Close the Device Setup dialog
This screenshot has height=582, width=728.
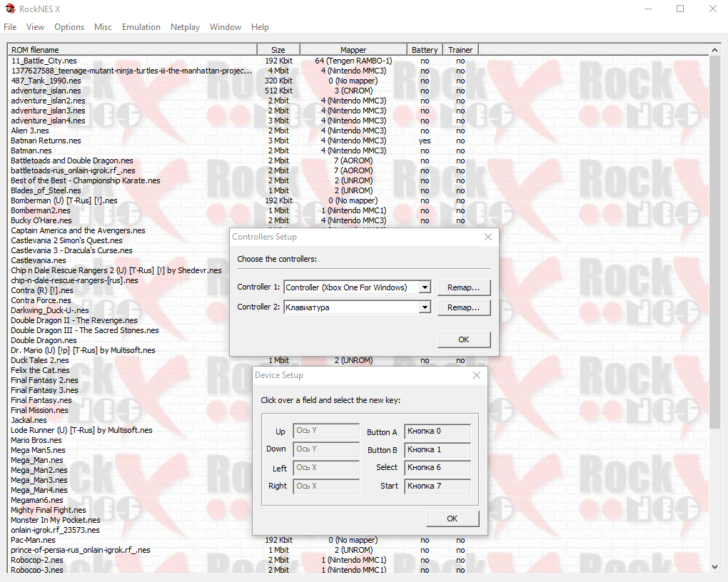(476, 375)
